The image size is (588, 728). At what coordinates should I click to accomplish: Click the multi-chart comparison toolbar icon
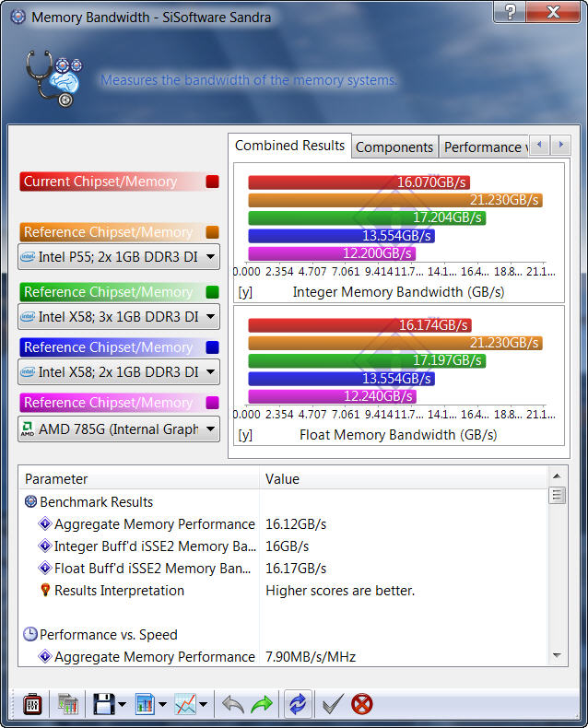click(68, 704)
